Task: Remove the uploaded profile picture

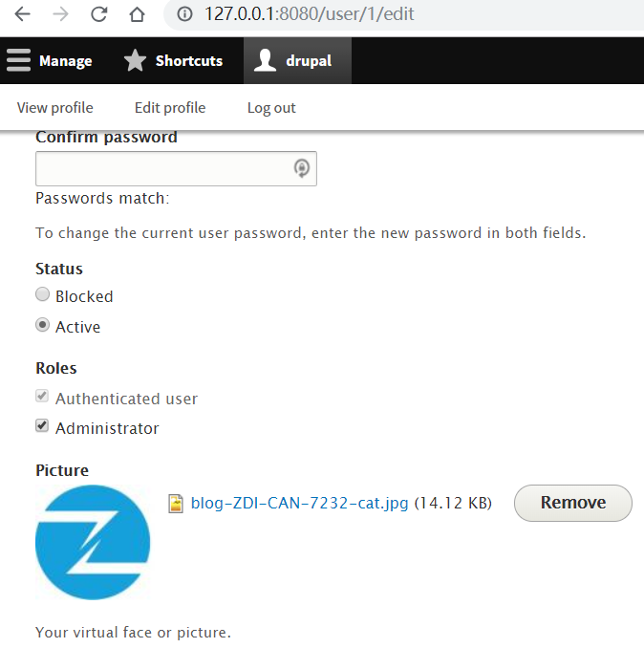Action: (573, 503)
